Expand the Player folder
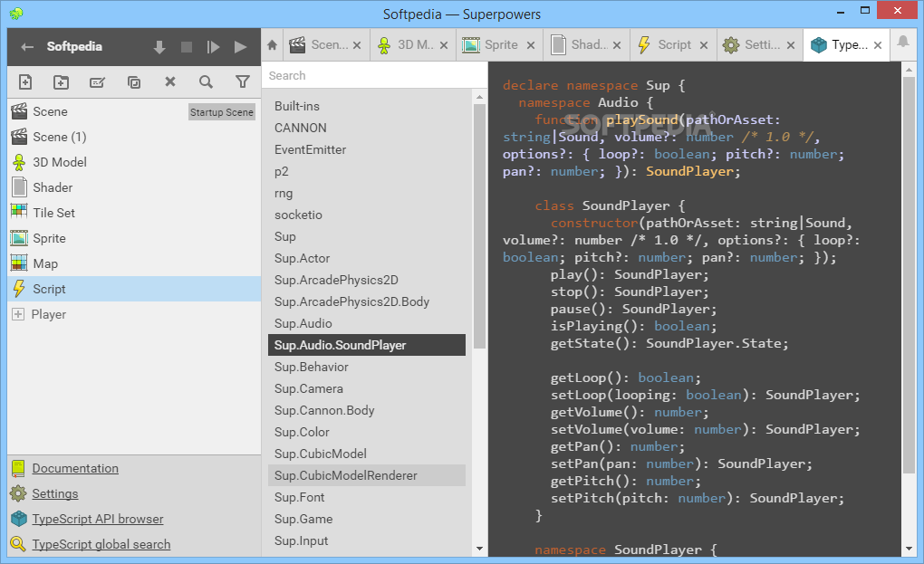This screenshot has height=564, width=924. 18,314
